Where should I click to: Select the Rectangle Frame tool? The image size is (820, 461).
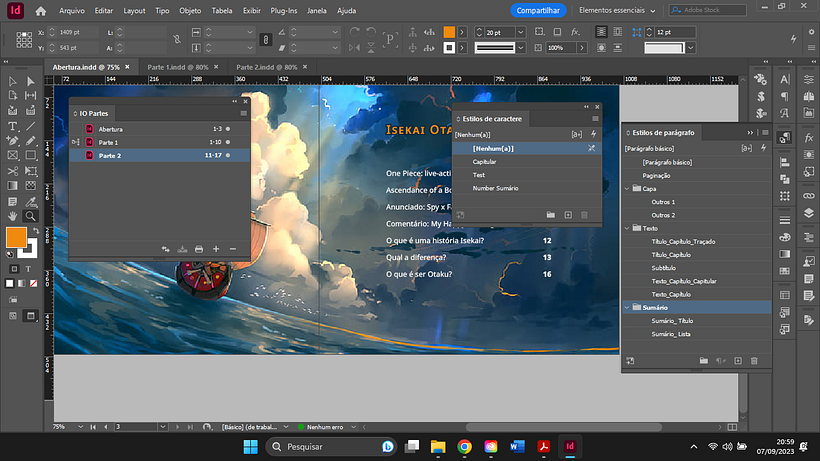[13, 155]
